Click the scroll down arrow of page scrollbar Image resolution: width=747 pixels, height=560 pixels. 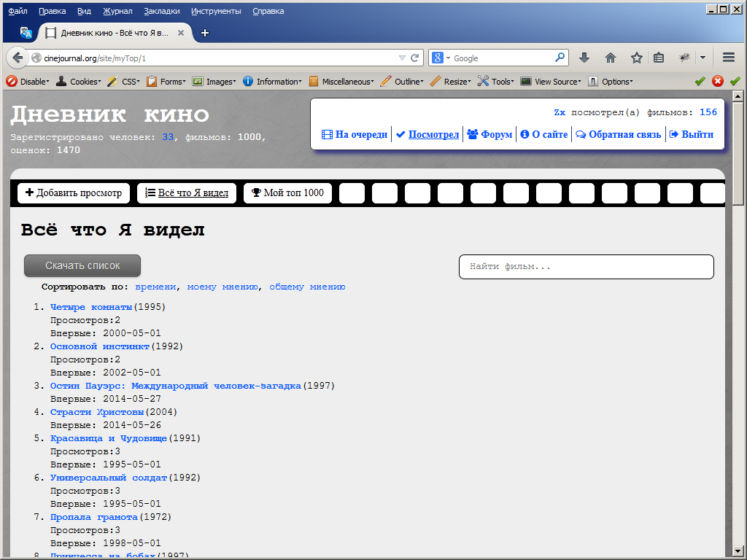tap(738, 551)
